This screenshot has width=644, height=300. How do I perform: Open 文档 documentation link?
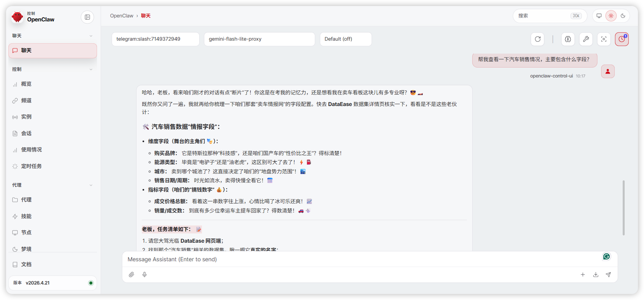53,264
